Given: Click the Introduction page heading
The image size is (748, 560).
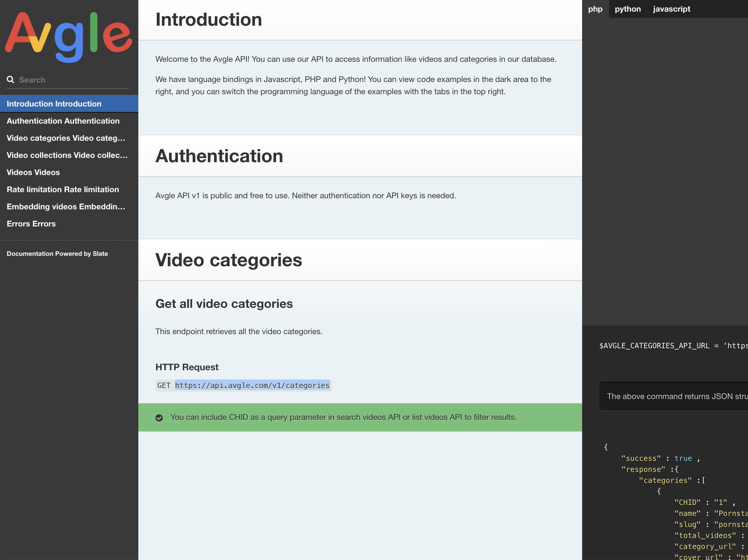Looking at the screenshot, I should 209,20.
